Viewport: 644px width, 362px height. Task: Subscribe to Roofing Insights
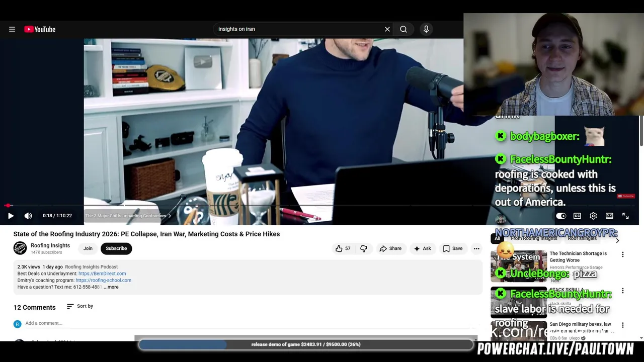click(x=116, y=248)
